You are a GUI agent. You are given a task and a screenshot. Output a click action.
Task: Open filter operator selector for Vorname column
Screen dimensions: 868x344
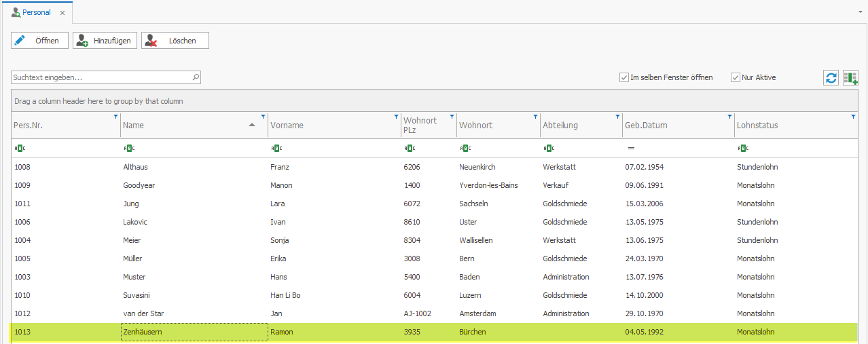point(276,148)
